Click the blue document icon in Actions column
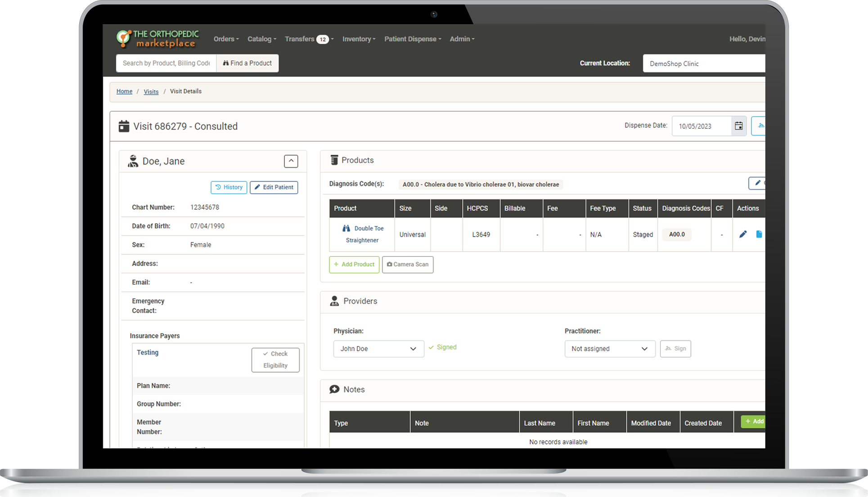 point(759,234)
